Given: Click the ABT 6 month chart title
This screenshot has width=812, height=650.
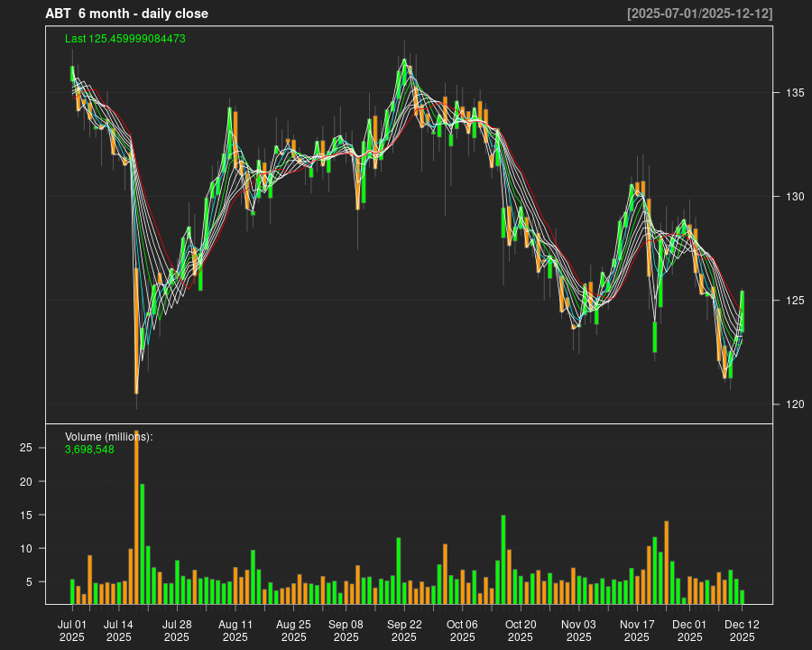Looking at the screenshot, I should 126,14.
